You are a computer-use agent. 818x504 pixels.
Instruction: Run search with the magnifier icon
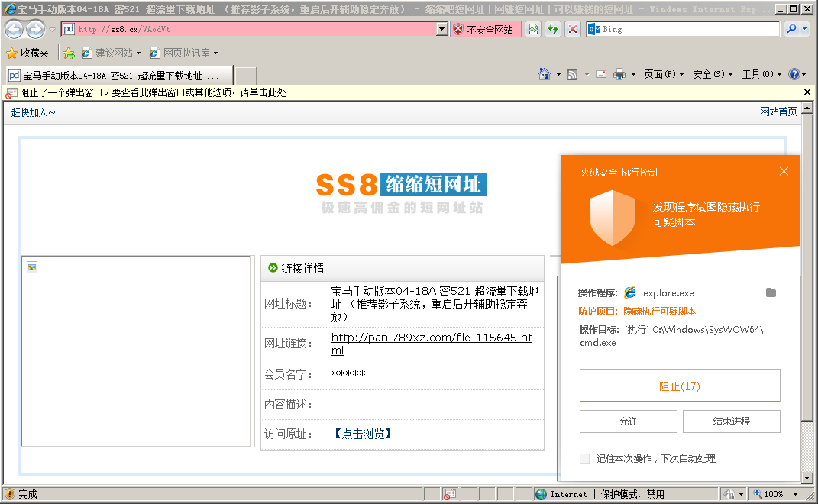pyautogui.click(x=791, y=29)
